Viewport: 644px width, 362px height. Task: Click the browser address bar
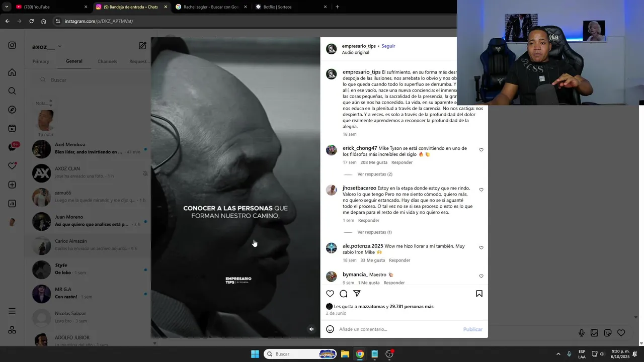pos(252,21)
